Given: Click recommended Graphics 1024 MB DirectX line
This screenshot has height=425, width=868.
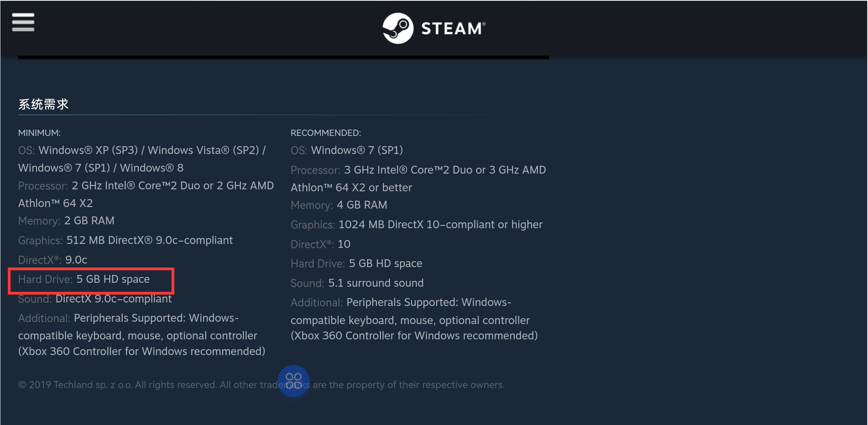Looking at the screenshot, I should pos(416,225).
